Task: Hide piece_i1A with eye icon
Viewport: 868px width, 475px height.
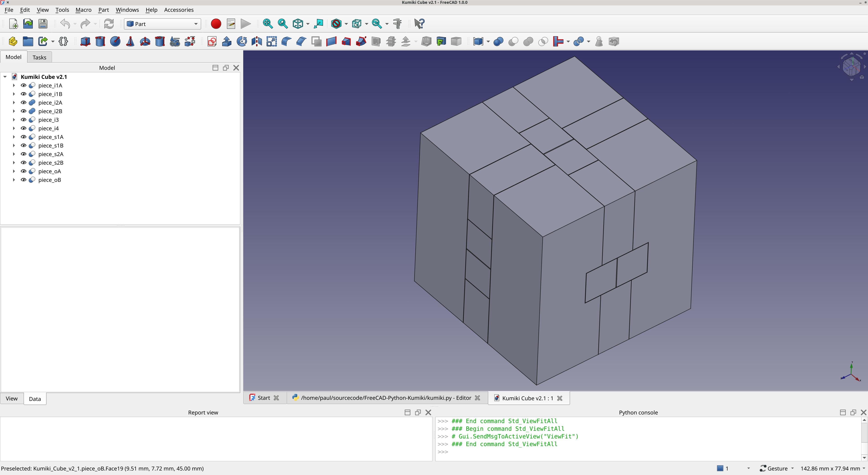Action: tap(24, 86)
